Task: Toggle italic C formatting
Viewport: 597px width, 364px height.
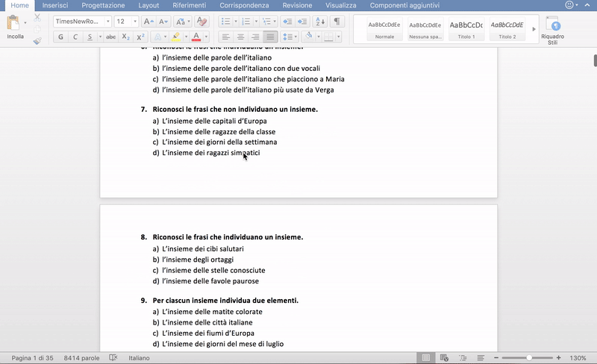Action: pyautogui.click(x=75, y=37)
